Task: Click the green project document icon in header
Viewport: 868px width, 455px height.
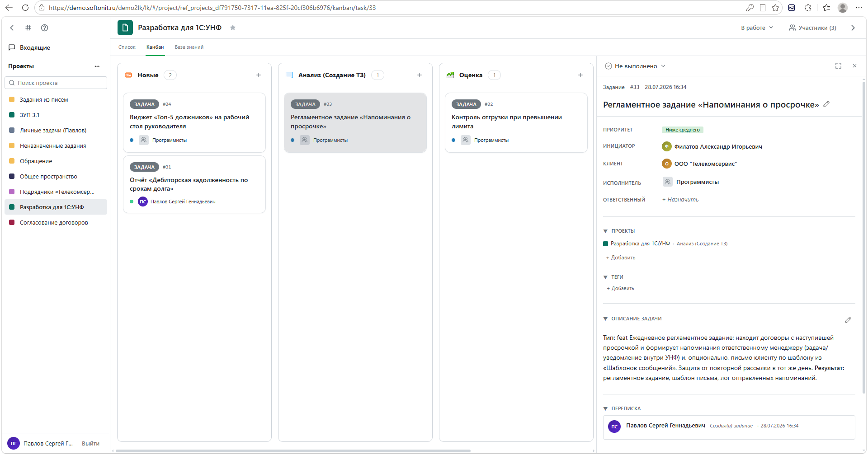Action: 125,28
